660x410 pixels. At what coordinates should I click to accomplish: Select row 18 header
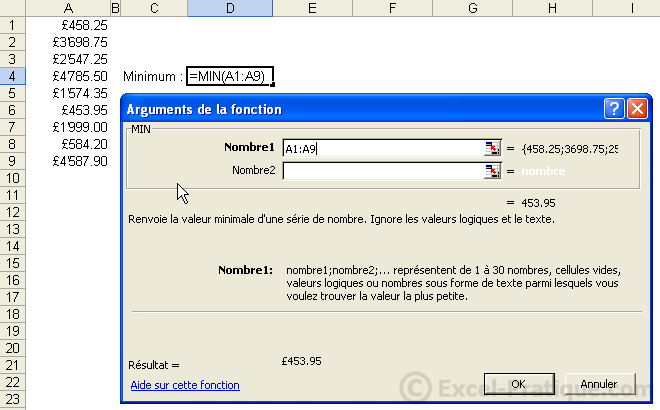point(12,314)
